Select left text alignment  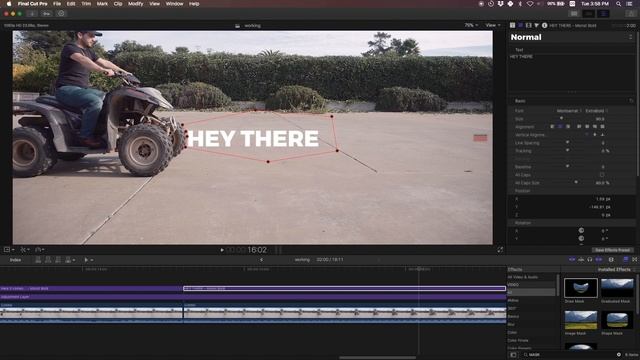552,127
